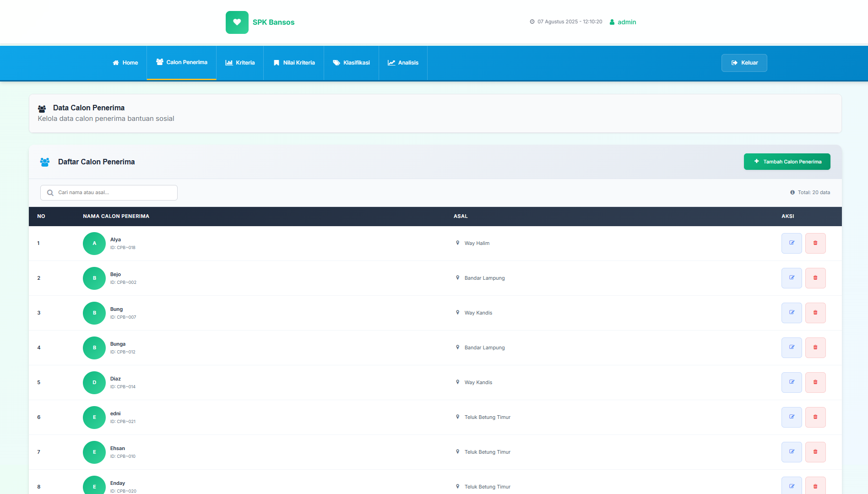Select the Calon Penerima tab

click(182, 62)
